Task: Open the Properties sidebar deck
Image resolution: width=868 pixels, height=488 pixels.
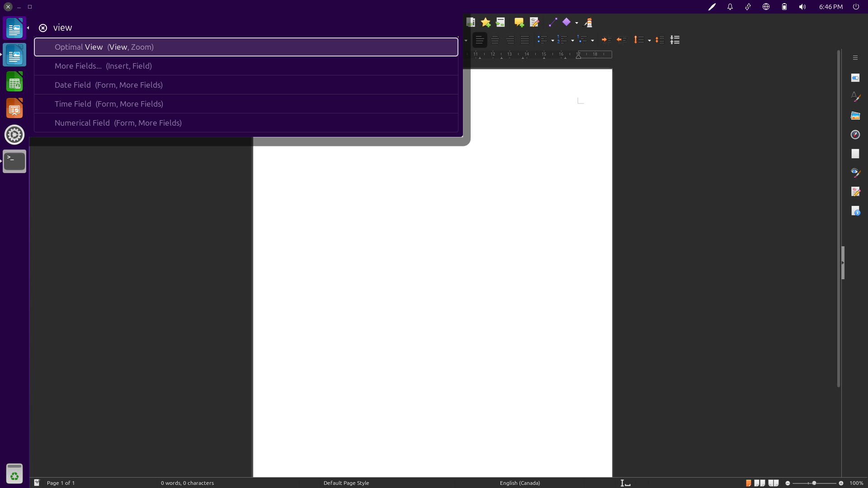Action: click(x=855, y=78)
